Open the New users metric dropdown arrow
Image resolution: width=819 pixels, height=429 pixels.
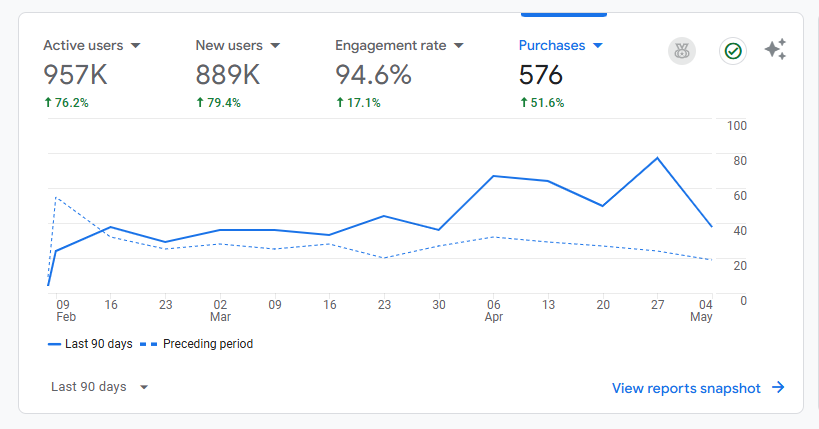click(x=275, y=46)
